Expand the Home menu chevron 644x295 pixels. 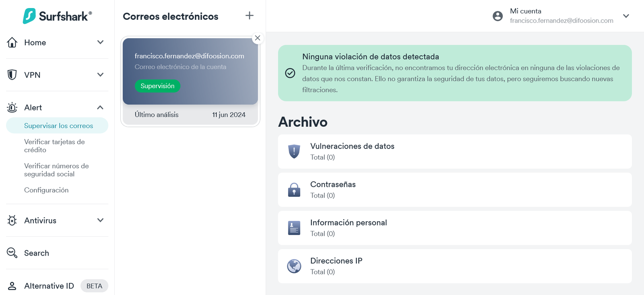[x=100, y=42]
